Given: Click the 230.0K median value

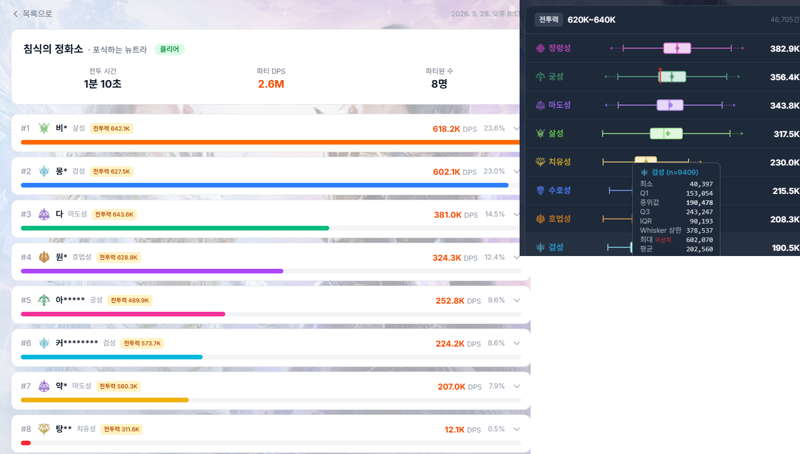Looking at the screenshot, I should coord(784,162).
